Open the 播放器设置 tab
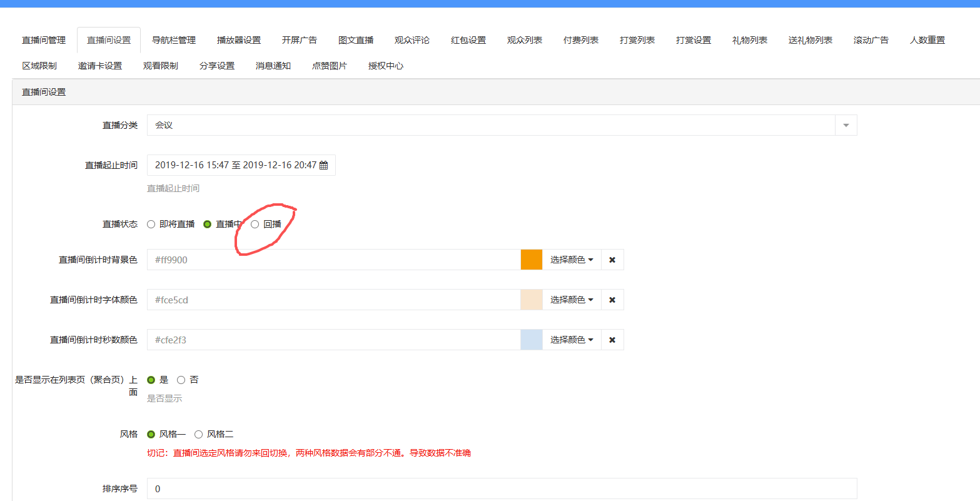 pyautogui.click(x=239, y=40)
